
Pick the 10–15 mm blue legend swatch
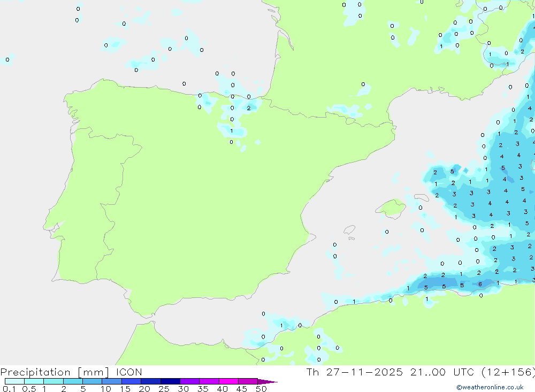[x=112, y=381]
